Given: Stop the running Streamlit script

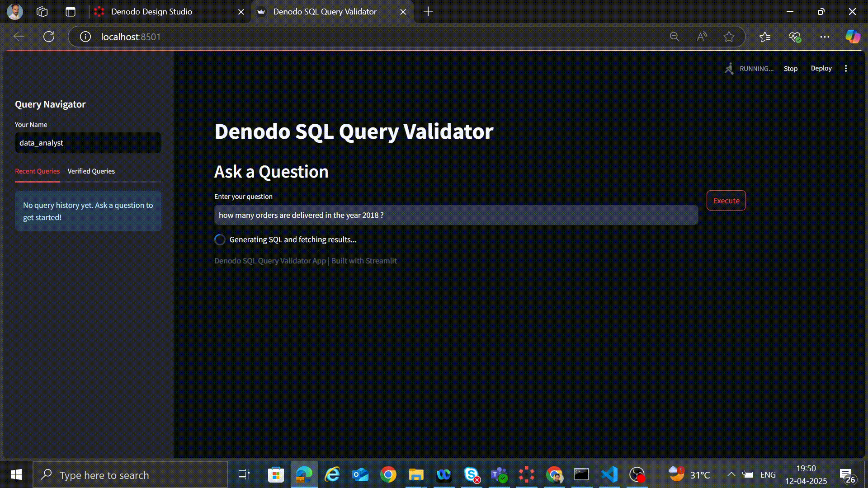Looking at the screenshot, I should coord(790,69).
